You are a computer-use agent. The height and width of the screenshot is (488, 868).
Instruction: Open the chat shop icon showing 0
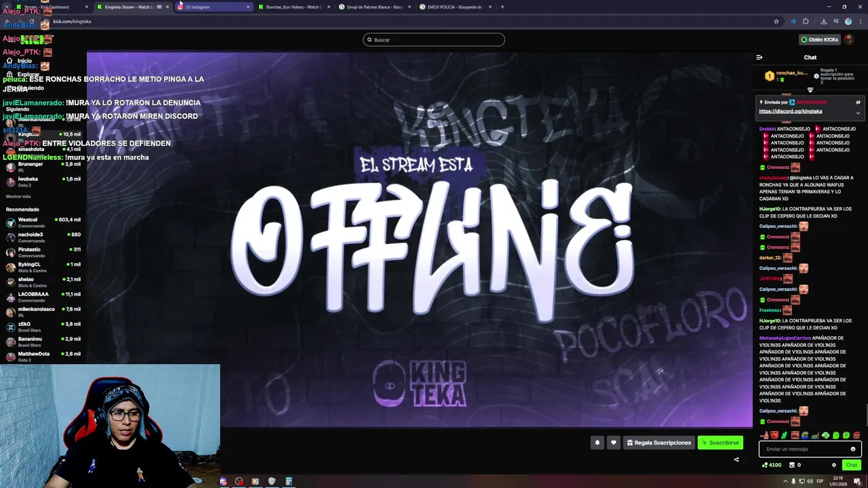[795, 465]
